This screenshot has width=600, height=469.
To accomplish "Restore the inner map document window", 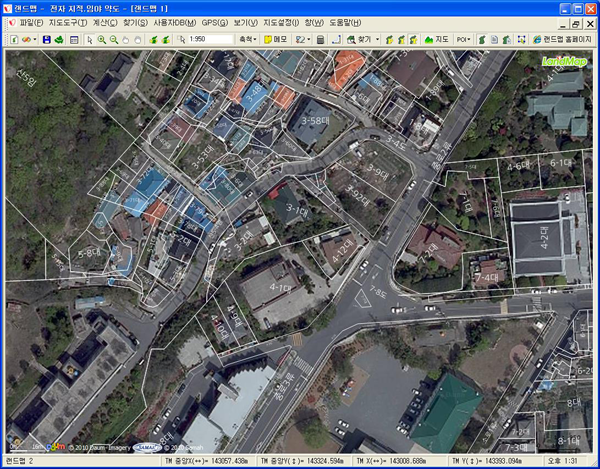I will tap(576, 24).
